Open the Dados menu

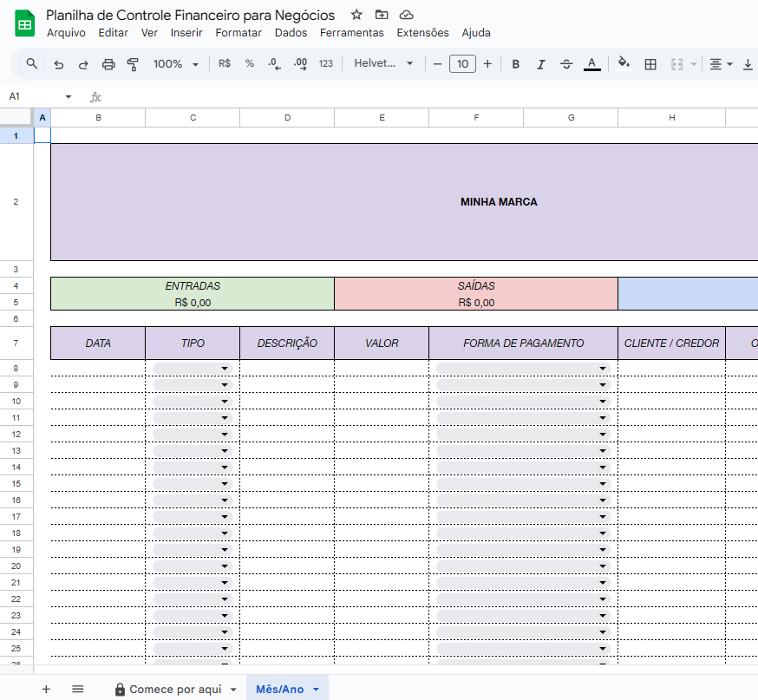click(291, 33)
